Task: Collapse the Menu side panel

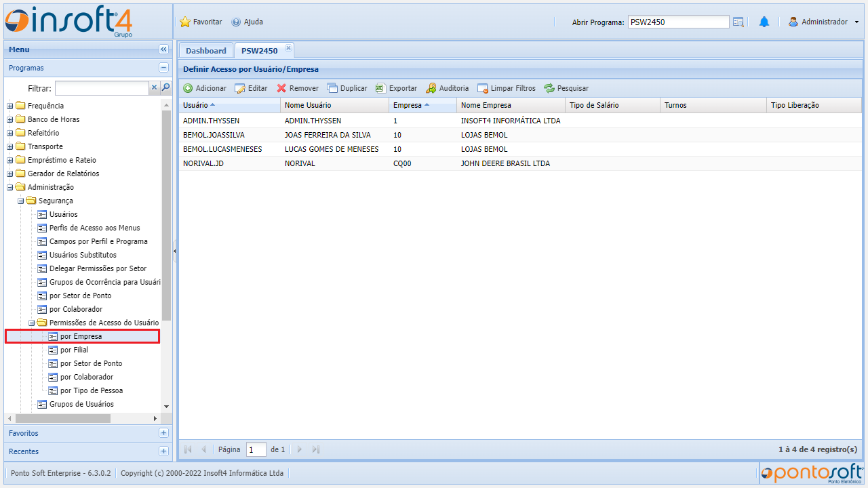Action: coord(163,49)
